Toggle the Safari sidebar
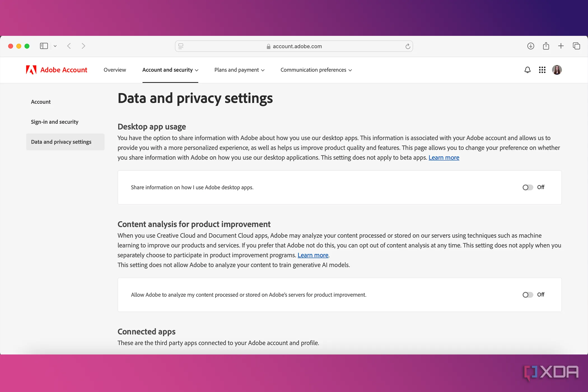This screenshot has width=588, height=392. click(44, 46)
